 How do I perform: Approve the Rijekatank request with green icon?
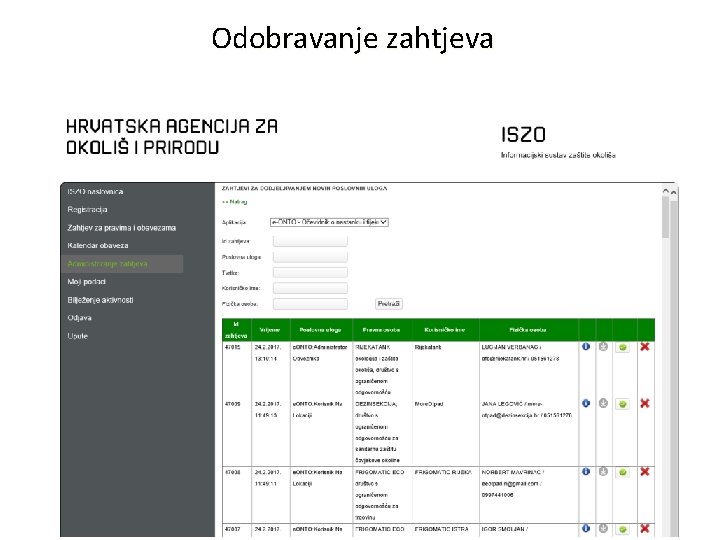coord(623,347)
